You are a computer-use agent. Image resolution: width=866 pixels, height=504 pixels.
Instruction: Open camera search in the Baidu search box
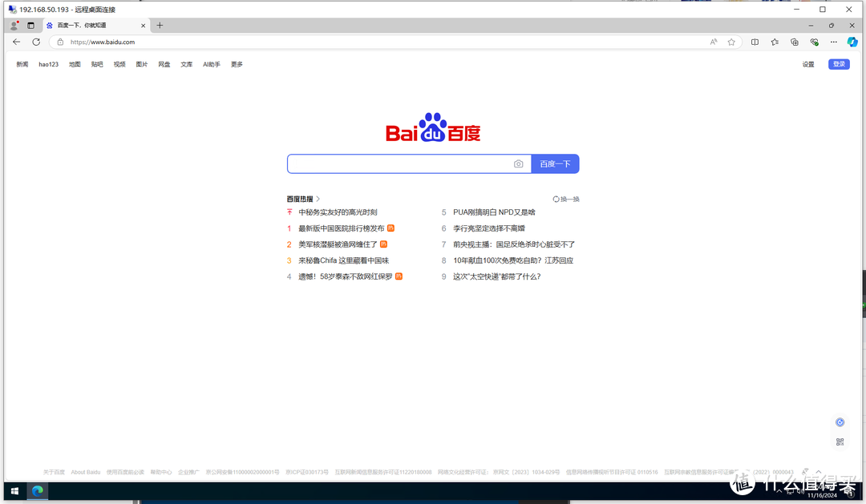coord(518,163)
